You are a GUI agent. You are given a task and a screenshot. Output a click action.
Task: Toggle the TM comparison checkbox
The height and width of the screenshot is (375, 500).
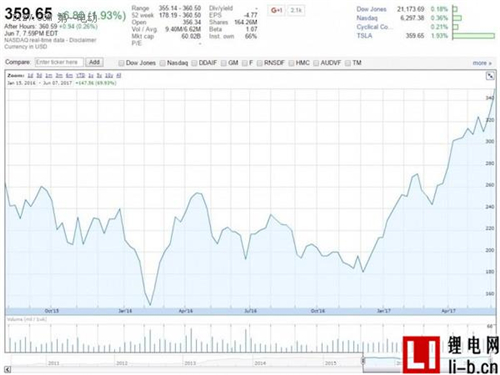348,63
